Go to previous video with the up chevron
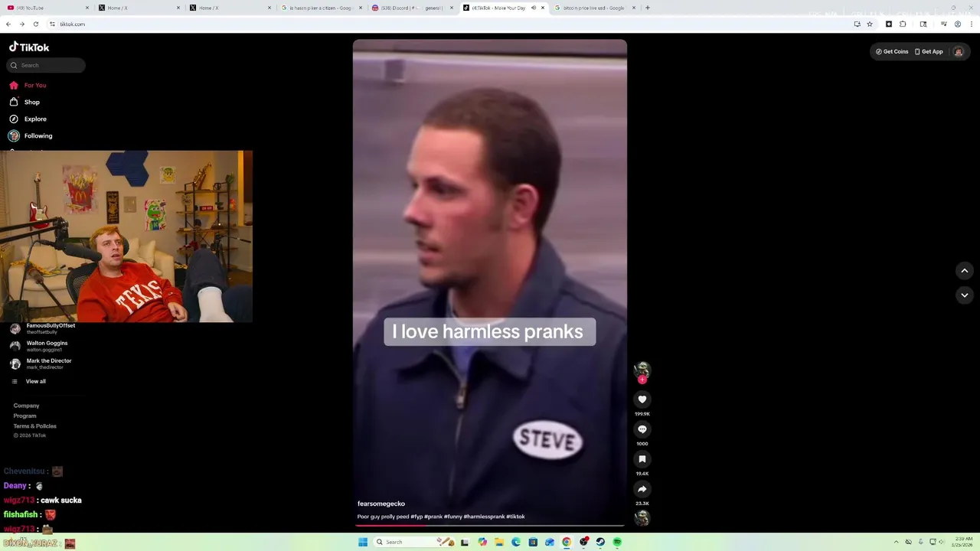 (965, 271)
